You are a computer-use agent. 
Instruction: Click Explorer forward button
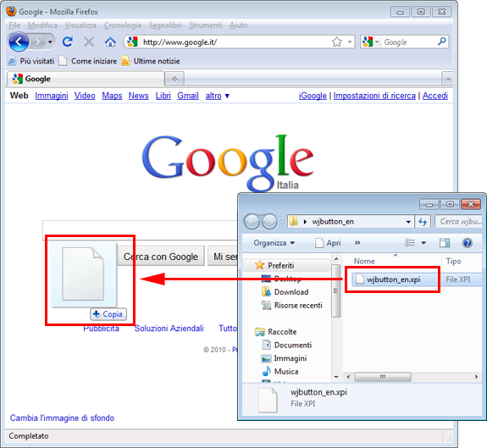tap(269, 222)
